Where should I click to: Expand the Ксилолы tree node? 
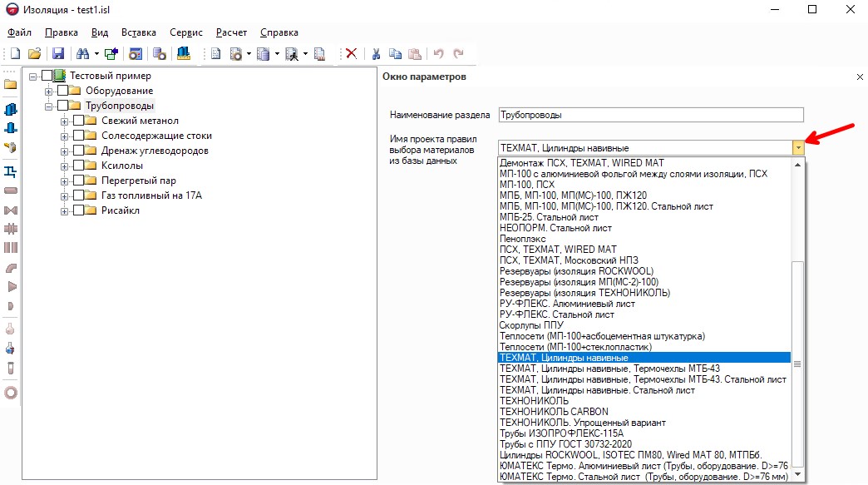[x=65, y=166]
